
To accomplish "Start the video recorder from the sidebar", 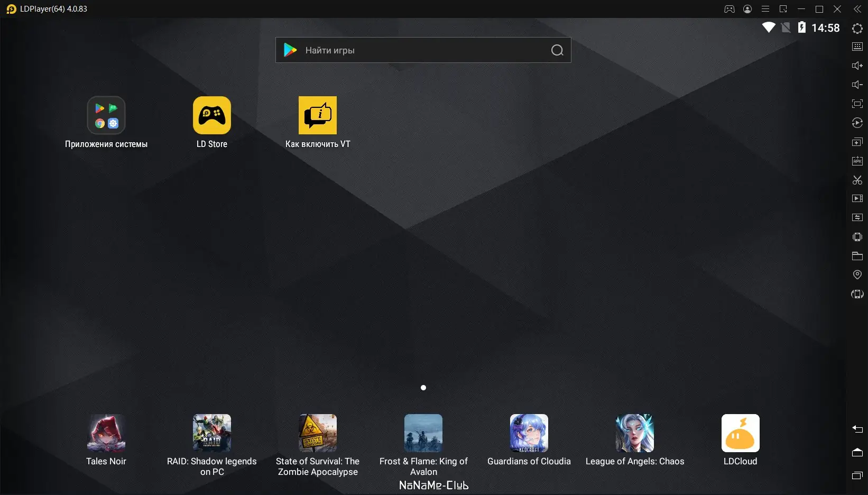I will point(857,198).
